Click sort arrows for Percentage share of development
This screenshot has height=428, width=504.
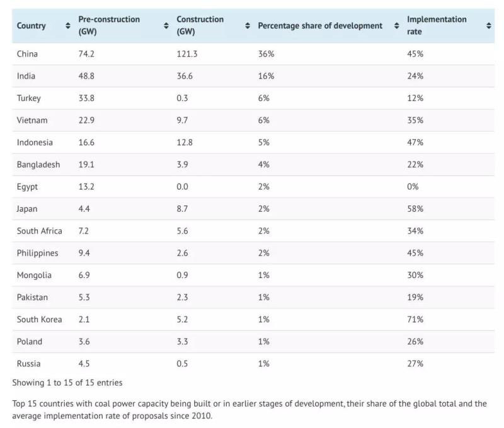396,26
